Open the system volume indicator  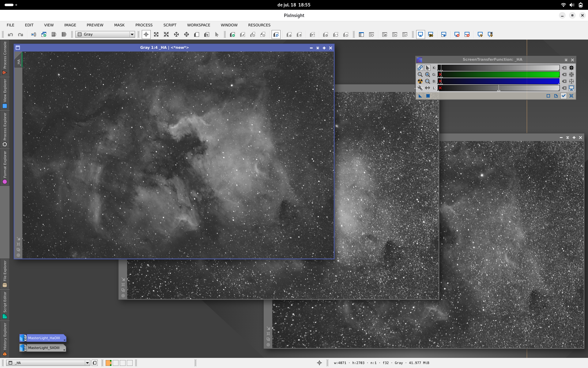(x=572, y=5)
